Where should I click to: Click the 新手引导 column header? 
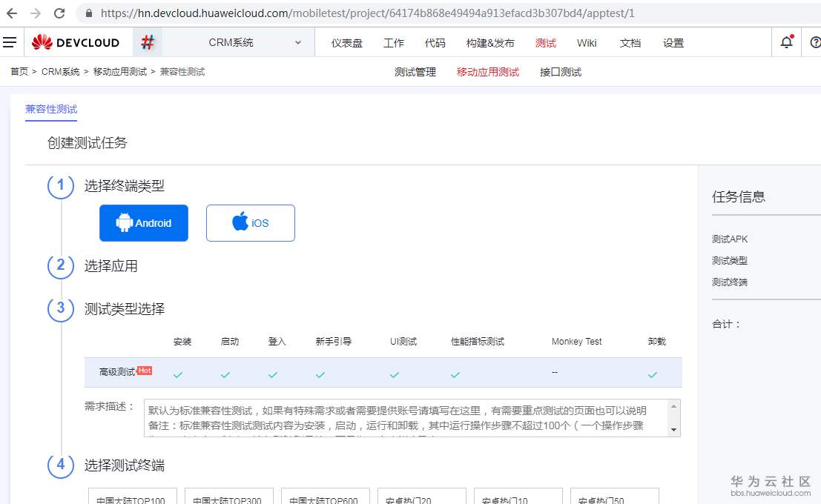pyautogui.click(x=334, y=341)
